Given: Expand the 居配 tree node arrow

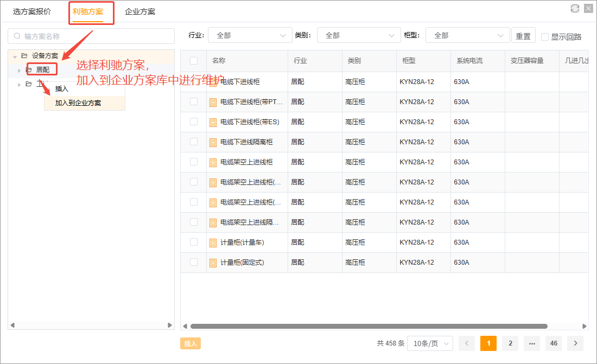Looking at the screenshot, I should [x=19, y=71].
